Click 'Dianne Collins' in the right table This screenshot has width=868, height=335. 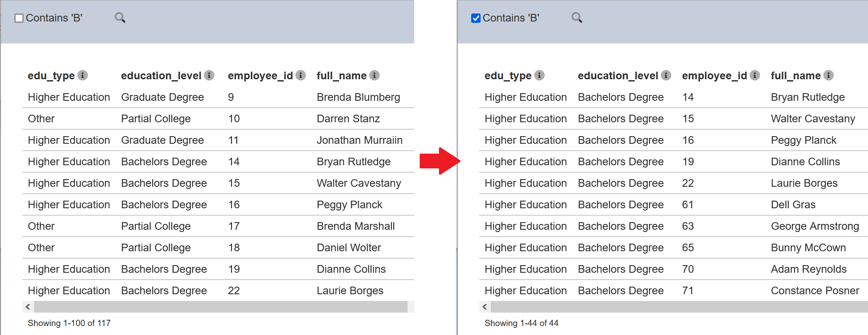(805, 162)
